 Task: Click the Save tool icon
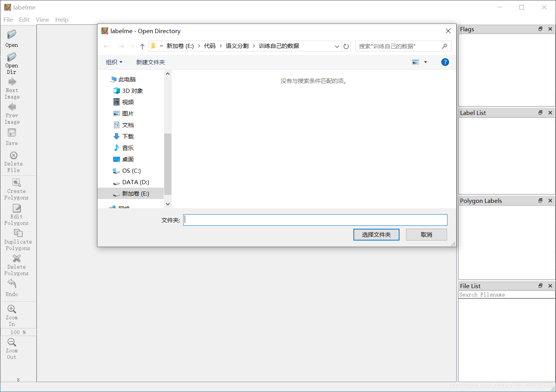coord(12,132)
